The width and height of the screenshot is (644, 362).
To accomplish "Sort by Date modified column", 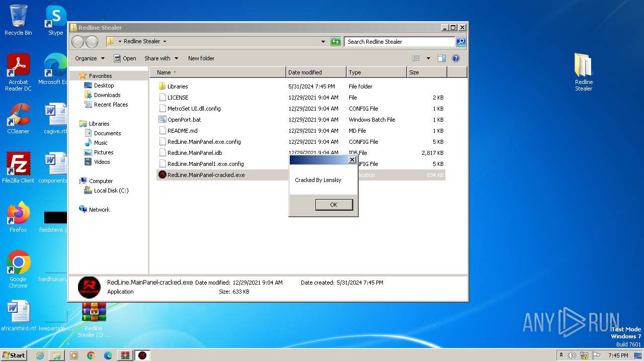I will click(316, 72).
